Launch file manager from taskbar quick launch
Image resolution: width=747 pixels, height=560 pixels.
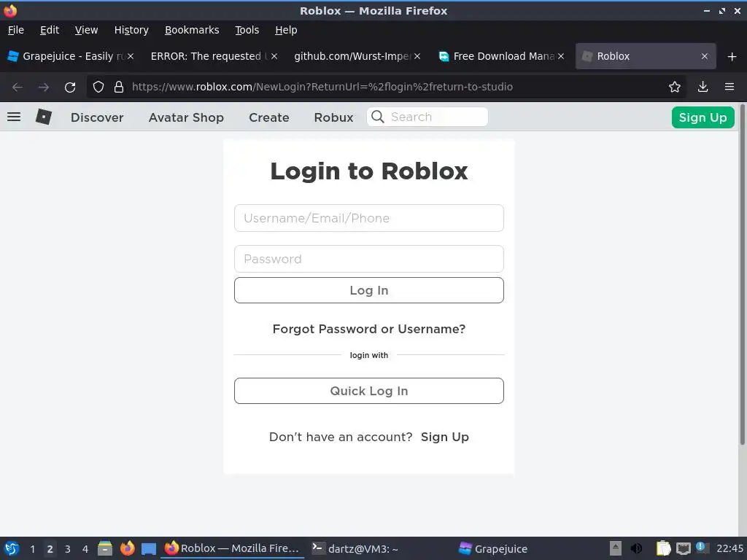(105, 548)
